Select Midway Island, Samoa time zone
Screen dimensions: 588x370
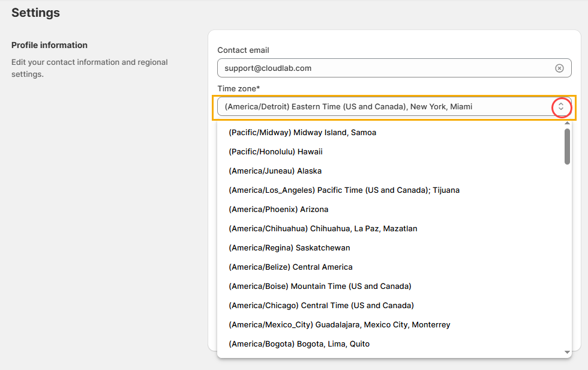click(302, 133)
